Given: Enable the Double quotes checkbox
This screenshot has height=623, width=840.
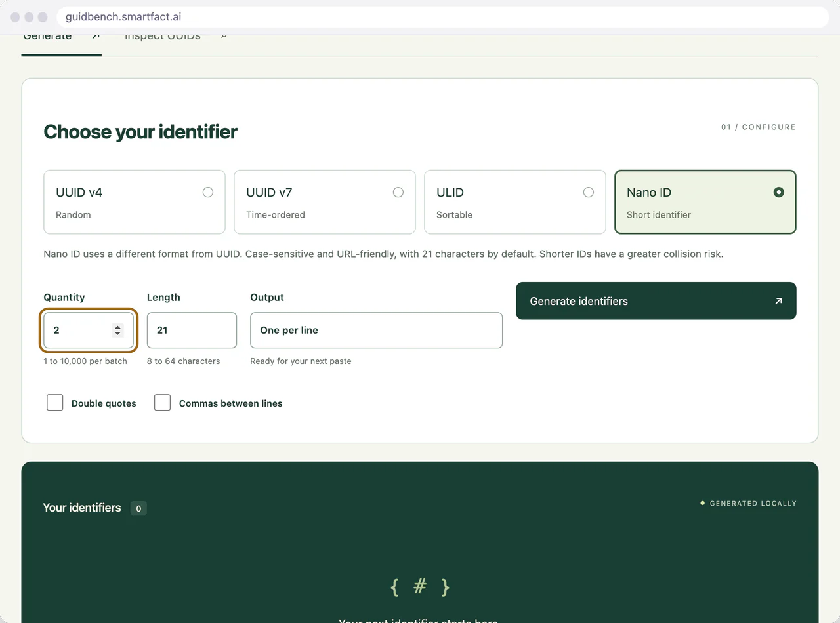Looking at the screenshot, I should 55,403.
